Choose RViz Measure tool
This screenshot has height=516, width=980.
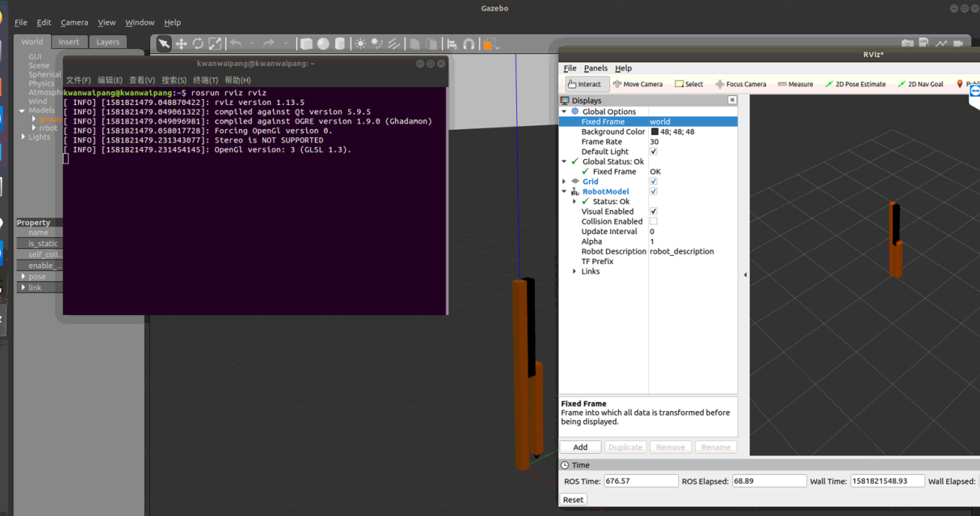pos(795,84)
